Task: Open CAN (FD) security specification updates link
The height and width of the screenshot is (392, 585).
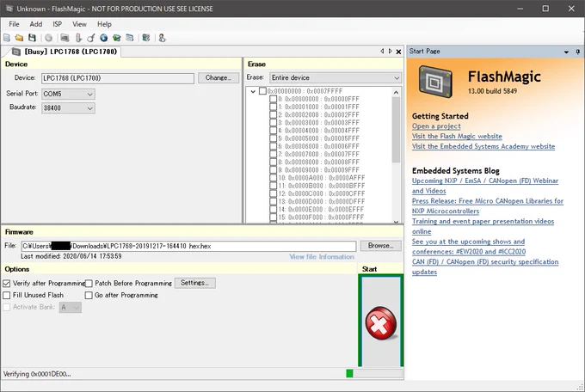Action: [x=485, y=266]
